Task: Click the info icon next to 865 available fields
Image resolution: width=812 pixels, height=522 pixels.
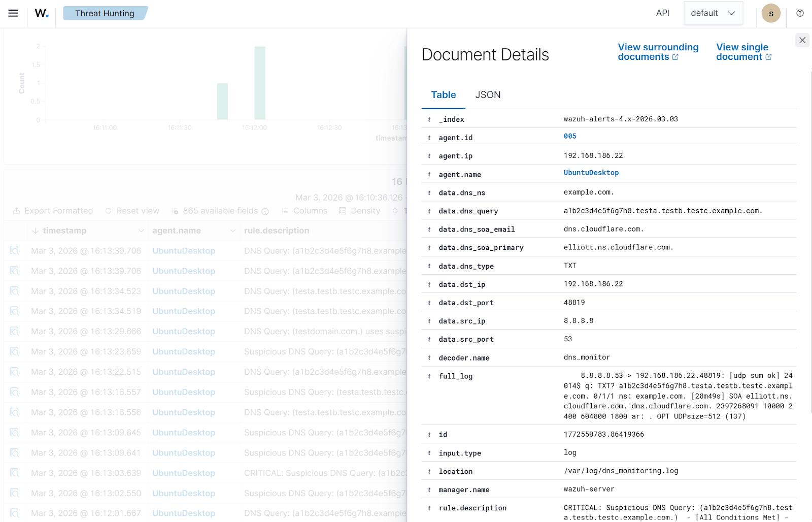Action: [265, 211]
